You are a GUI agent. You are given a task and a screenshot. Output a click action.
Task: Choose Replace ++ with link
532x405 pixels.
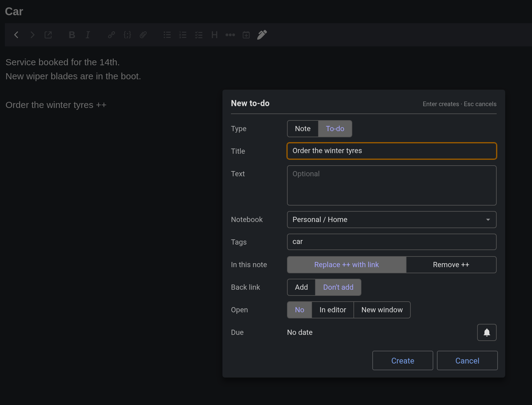[346, 265]
